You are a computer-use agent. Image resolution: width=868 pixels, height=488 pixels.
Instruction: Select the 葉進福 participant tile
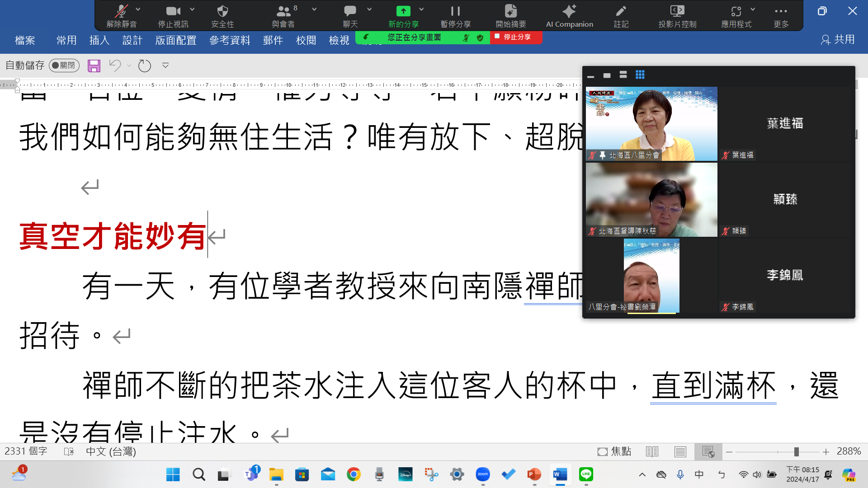(x=785, y=123)
